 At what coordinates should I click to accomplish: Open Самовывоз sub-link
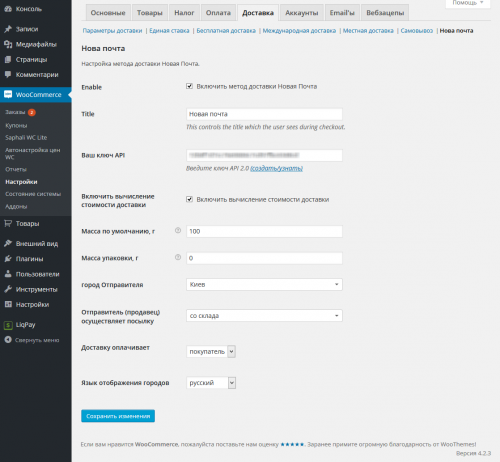pyautogui.click(x=417, y=31)
